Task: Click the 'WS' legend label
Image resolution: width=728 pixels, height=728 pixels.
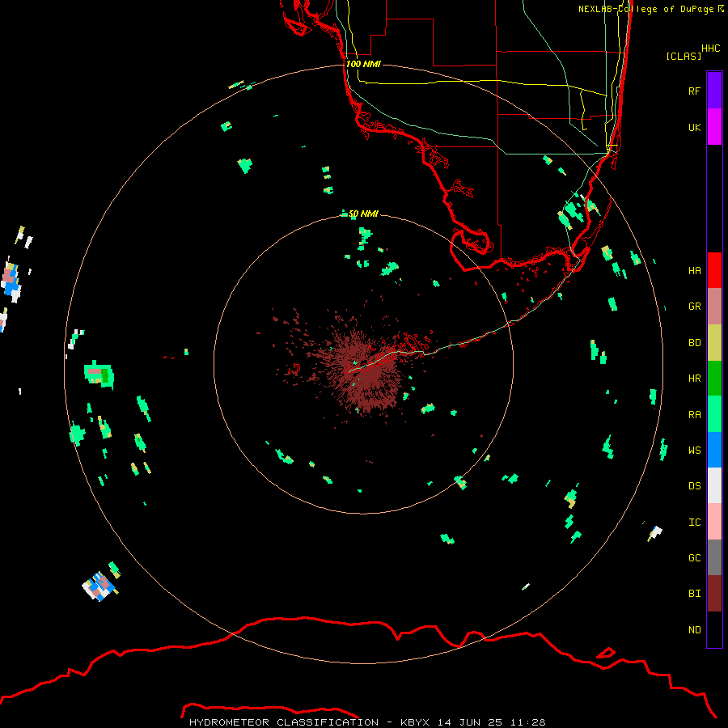Action: click(x=695, y=451)
